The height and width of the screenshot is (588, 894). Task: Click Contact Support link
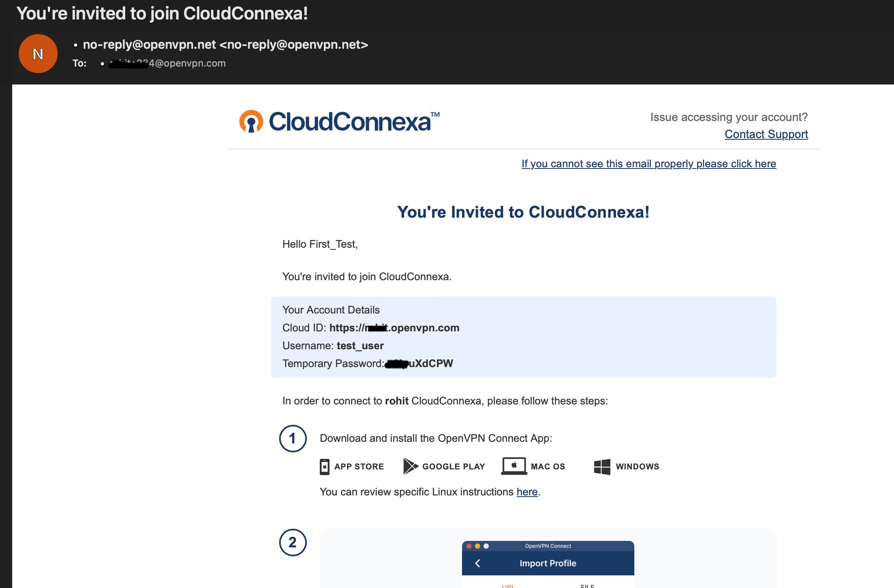click(766, 134)
